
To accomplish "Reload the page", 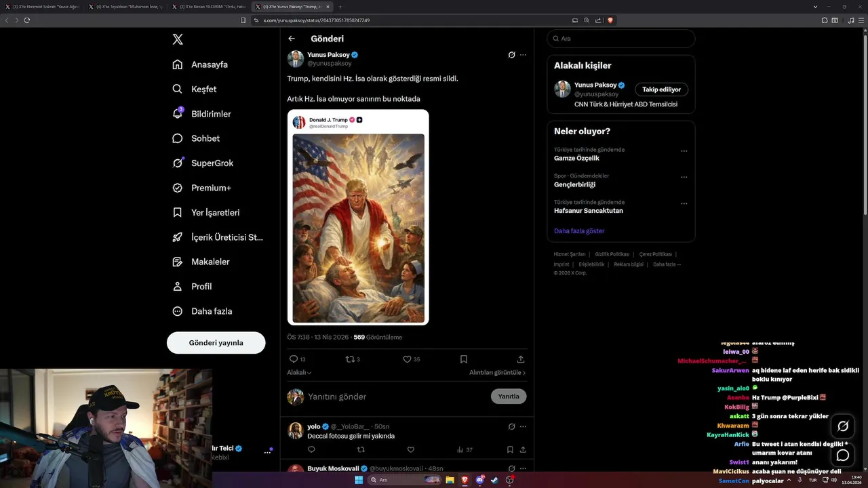I will click(x=27, y=20).
